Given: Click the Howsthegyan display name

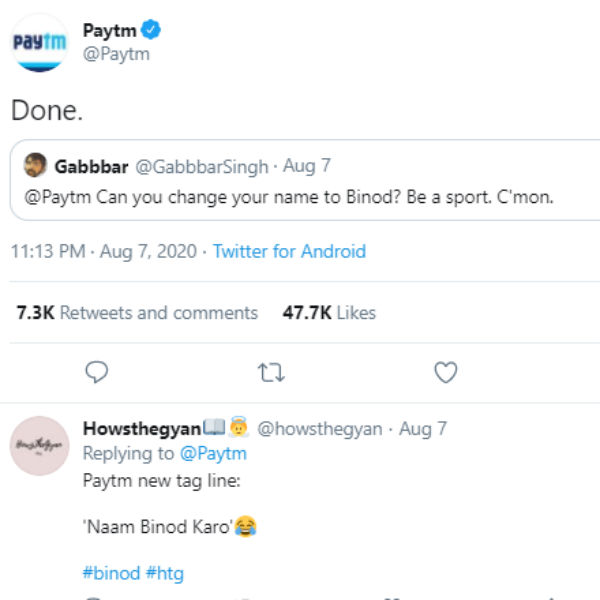Looking at the screenshot, I should (141, 429).
